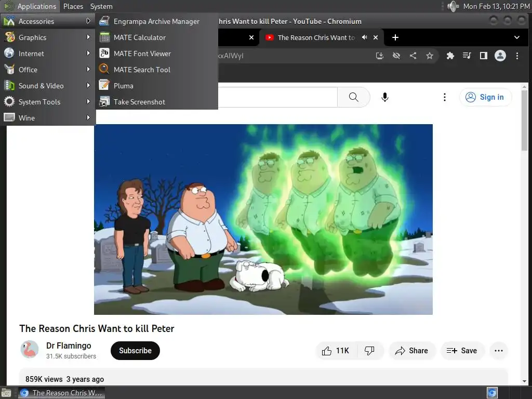
Task: Open the tab search dropdown
Action: 517,37
